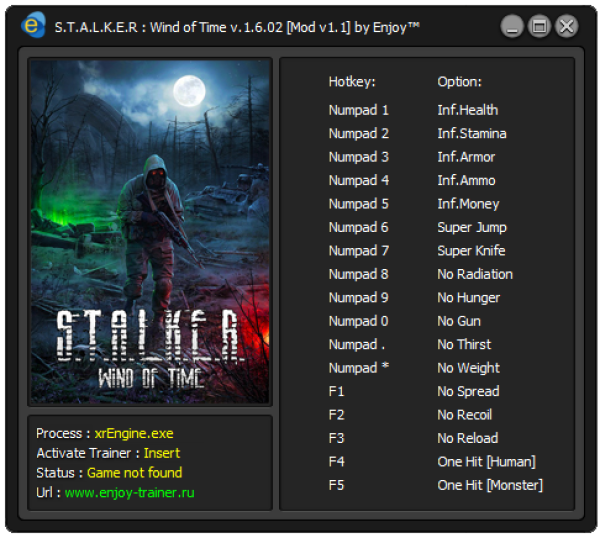Select the 'Inf.Stamina' option
600x538 pixels.
(x=472, y=134)
